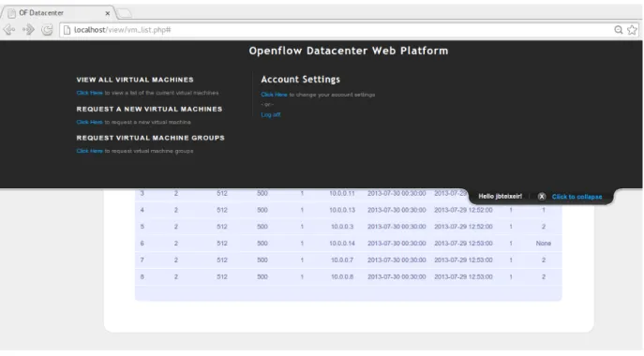The width and height of the screenshot is (644, 356).
Task: Click Here link to change account settings
Action: (x=274, y=95)
